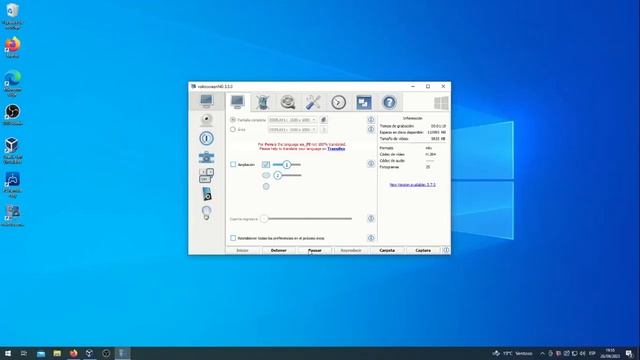Switch to the frames/crossed icon tab
The image size is (640, 360).
point(263,102)
